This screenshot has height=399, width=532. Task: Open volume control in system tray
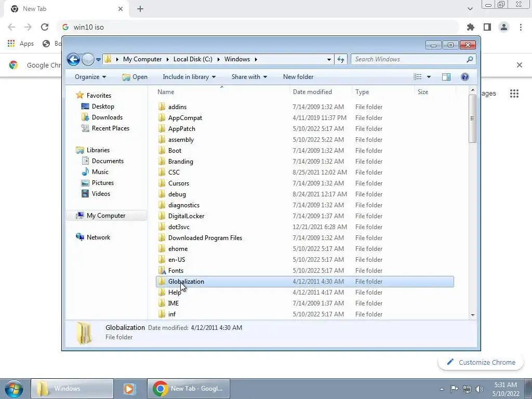pyautogui.click(x=480, y=389)
